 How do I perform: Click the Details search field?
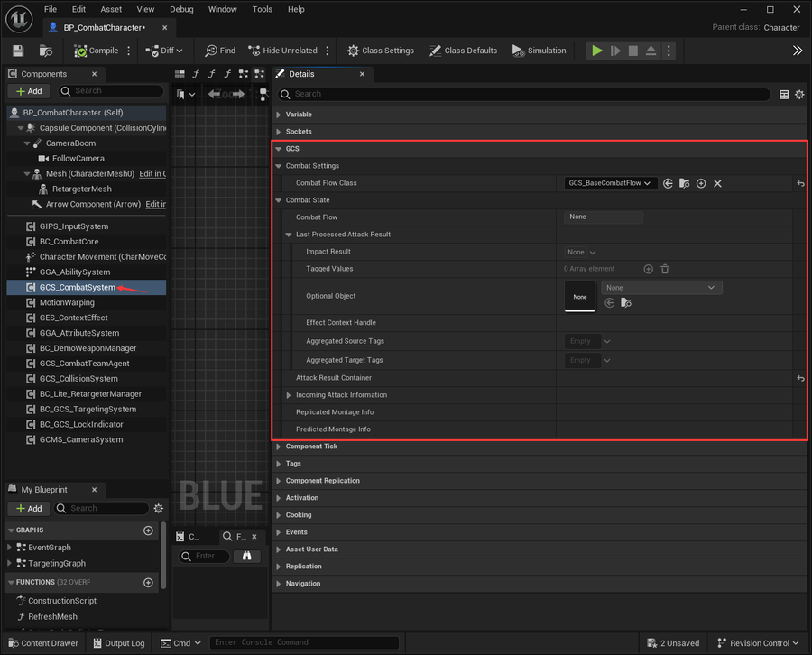pos(524,94)
